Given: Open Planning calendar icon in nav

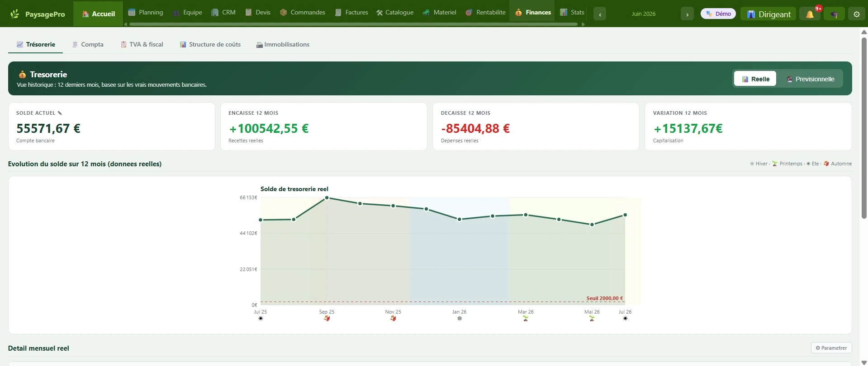Looking at the screenshot, I should pos(132,12).
